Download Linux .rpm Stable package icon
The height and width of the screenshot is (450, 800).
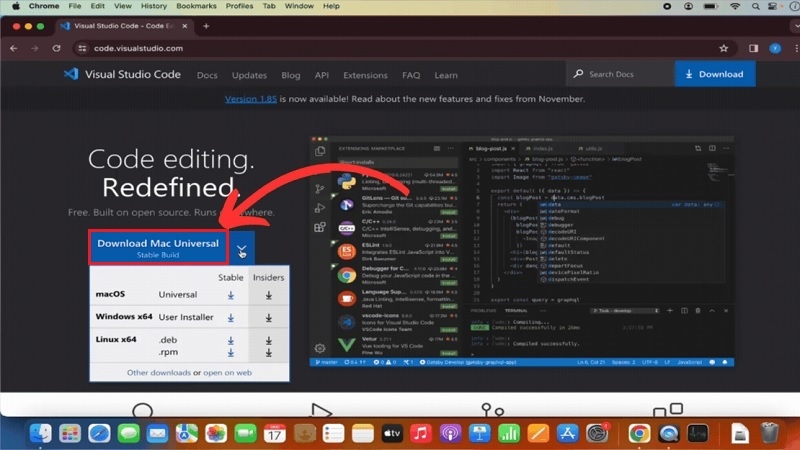[231, 353]
